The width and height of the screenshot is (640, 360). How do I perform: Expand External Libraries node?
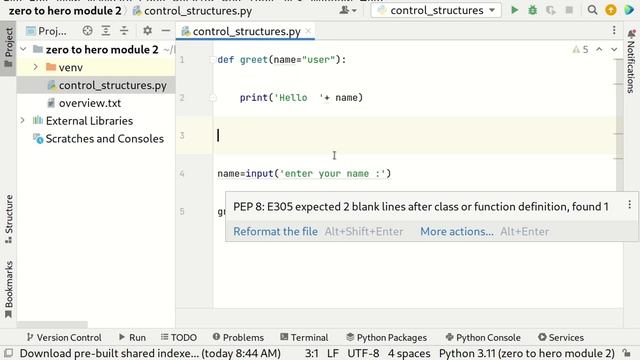(23, 120)
